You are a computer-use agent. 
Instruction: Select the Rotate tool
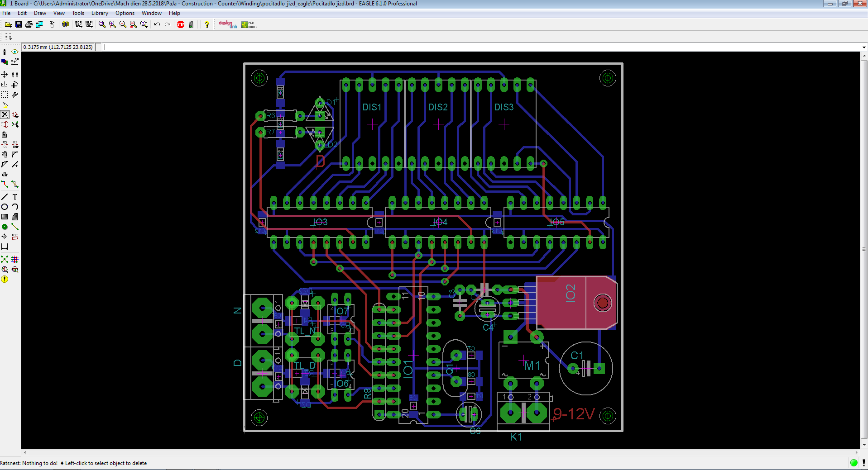pos(15,85)
